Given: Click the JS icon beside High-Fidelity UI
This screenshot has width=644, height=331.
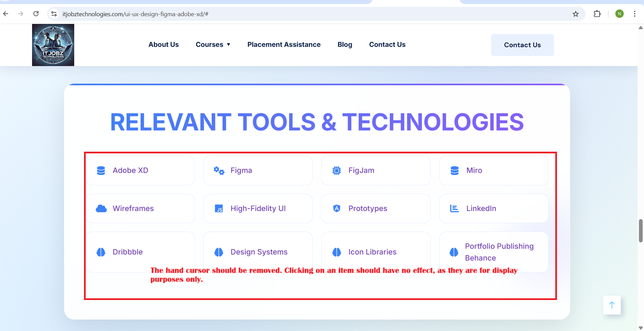Looking at the screenshot, I should point(219,209).
